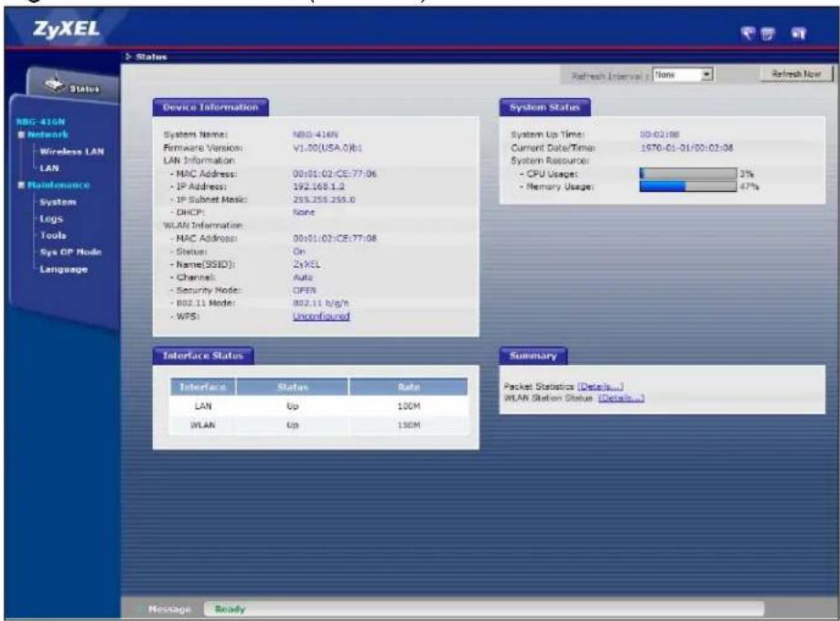Click the 802.11 b/g/n mode value
Screen dimensions: 840x621
click(x=320, y=303)
